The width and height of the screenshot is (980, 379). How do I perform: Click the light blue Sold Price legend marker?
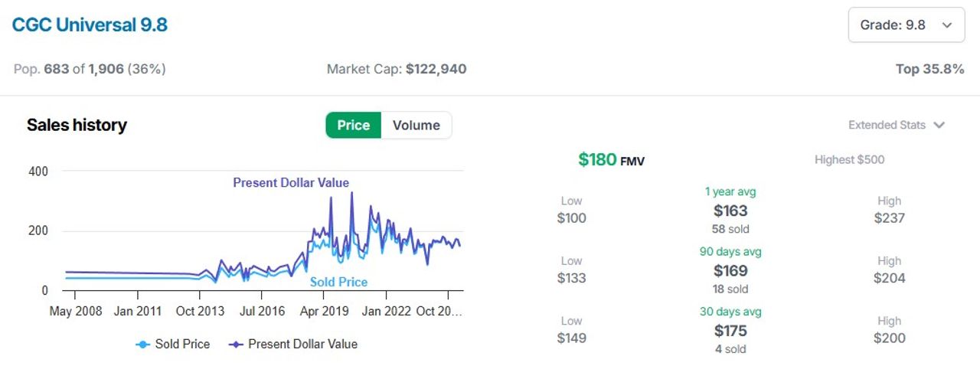[x=142, y=345]
